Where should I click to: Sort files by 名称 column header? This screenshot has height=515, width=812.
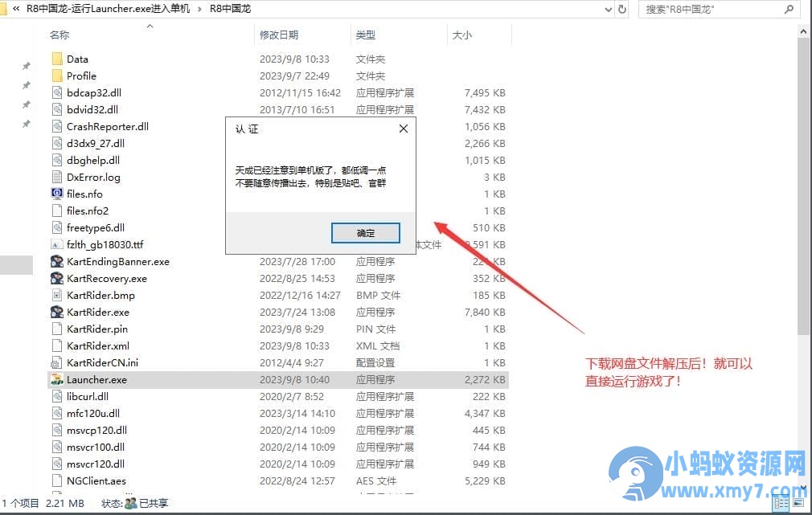click(59, 35)
